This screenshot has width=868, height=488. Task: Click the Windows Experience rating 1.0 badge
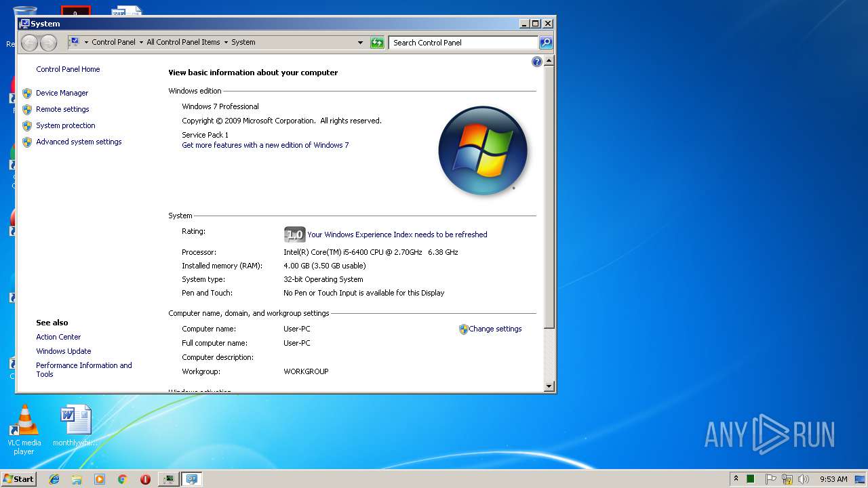[x=294, y=235]
